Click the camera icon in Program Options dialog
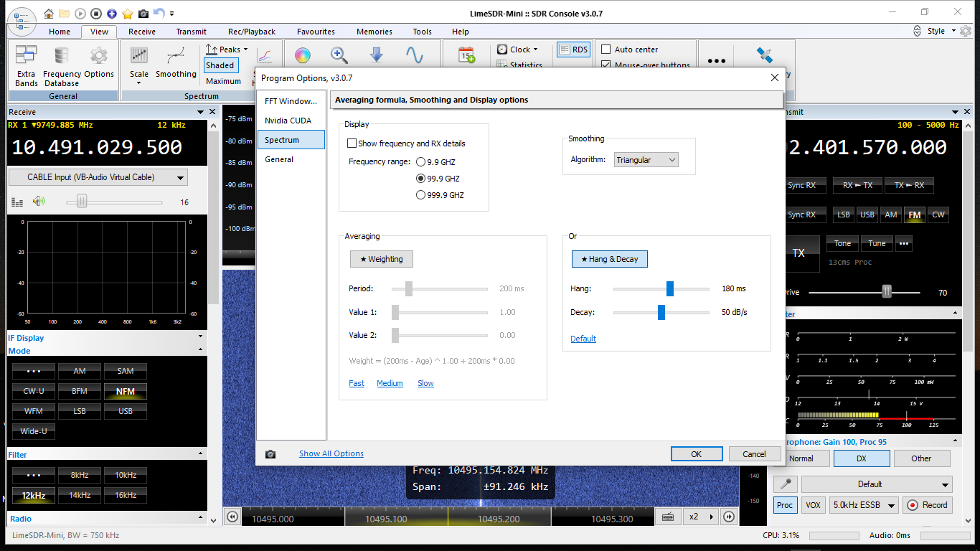This screenshot has width=980, height=551. pos(270,454)
